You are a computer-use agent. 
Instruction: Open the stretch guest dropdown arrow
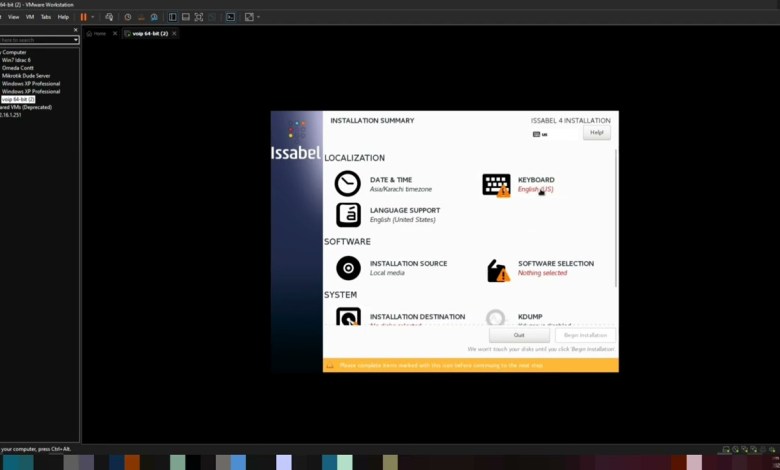tap(258, 17)
